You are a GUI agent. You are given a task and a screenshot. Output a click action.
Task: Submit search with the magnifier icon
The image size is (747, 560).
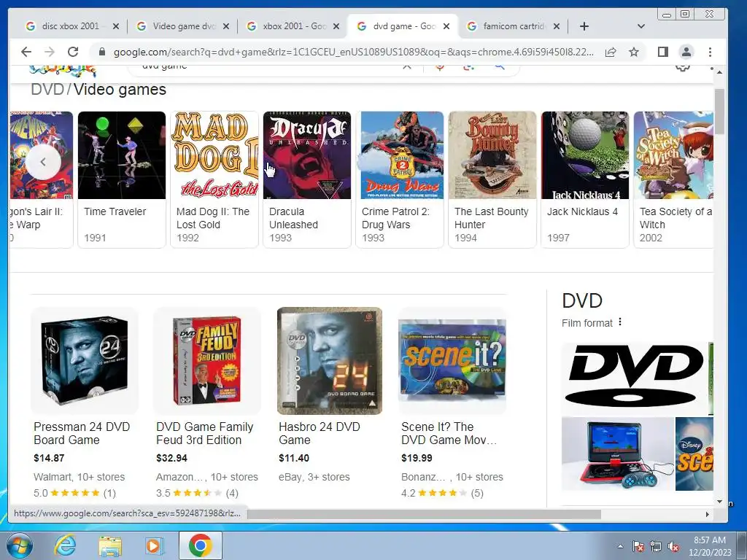pos(499,66)
